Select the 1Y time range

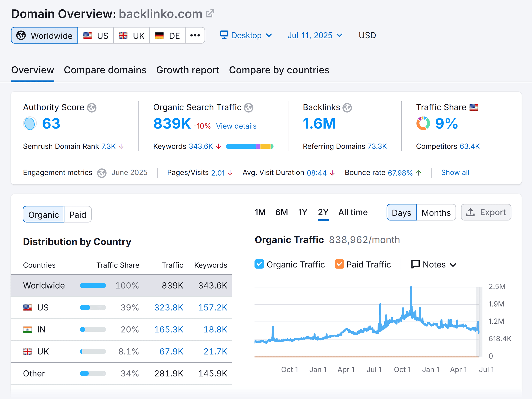coord(303,212)
